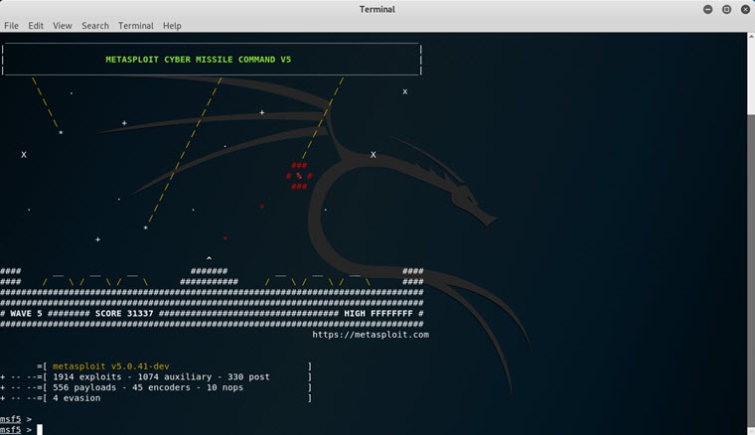Viewport: 755px width, 435px height.
Task: Open the Help menu
Action: pos(172,26)
